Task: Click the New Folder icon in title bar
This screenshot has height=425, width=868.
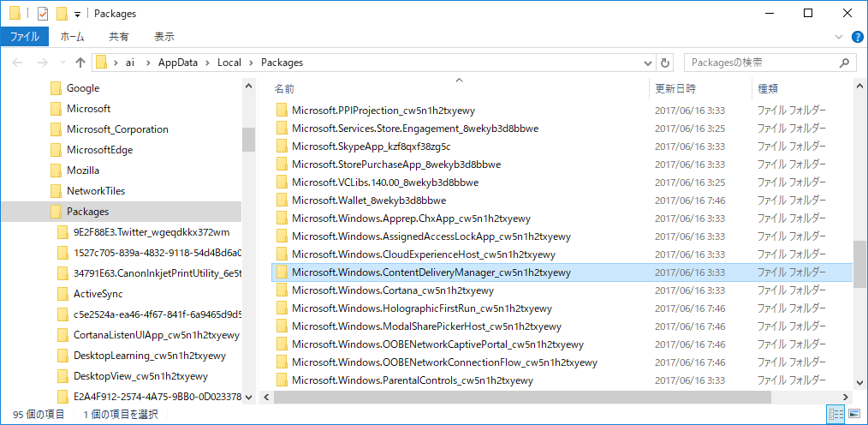Action: pyautogui.click(x=61, y=14)
